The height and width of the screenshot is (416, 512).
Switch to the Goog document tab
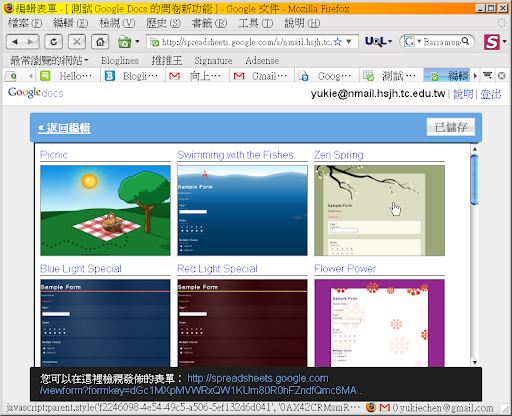click(x=327, y=76)
